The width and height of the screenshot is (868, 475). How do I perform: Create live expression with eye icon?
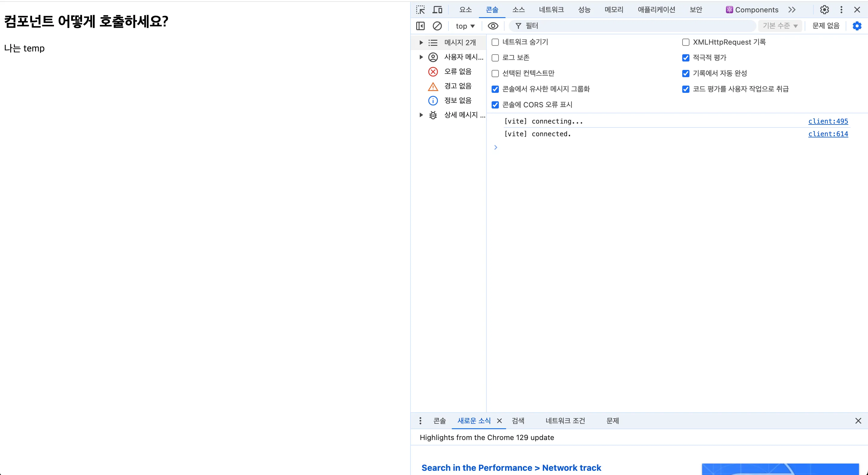point(493,26)
